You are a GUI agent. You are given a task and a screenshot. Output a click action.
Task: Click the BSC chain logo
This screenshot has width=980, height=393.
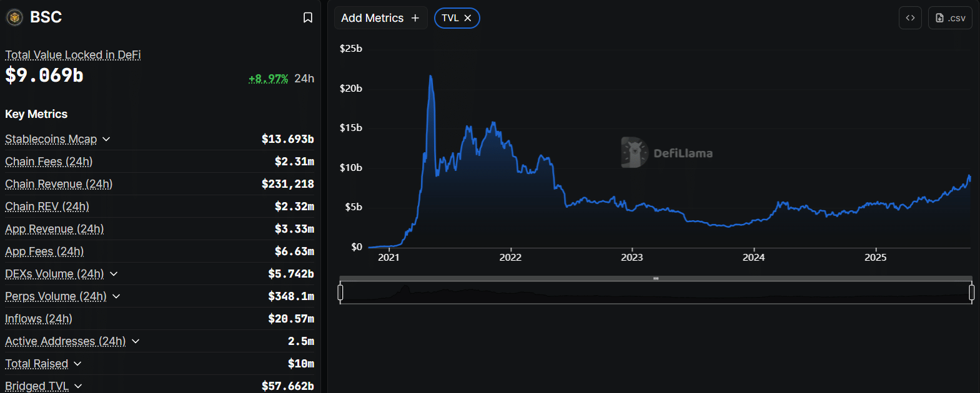coord(15,17)
